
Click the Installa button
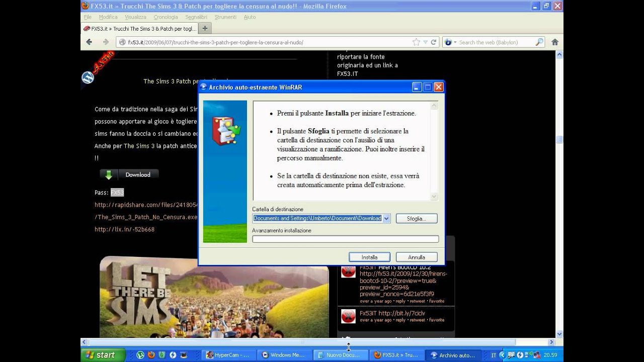pyautogui.click(x=369, y=257)
